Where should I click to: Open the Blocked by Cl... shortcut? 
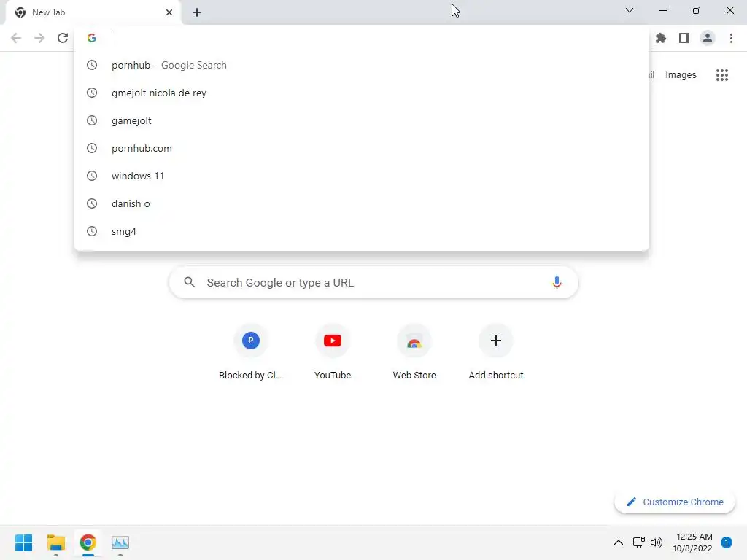click(x=251, y=352)
